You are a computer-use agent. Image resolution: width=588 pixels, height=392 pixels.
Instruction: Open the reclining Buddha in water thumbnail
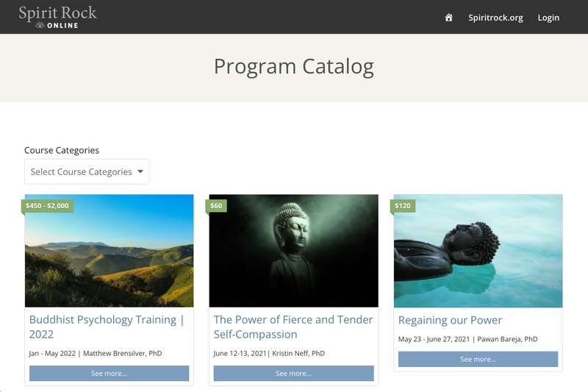tap(478, 251)
